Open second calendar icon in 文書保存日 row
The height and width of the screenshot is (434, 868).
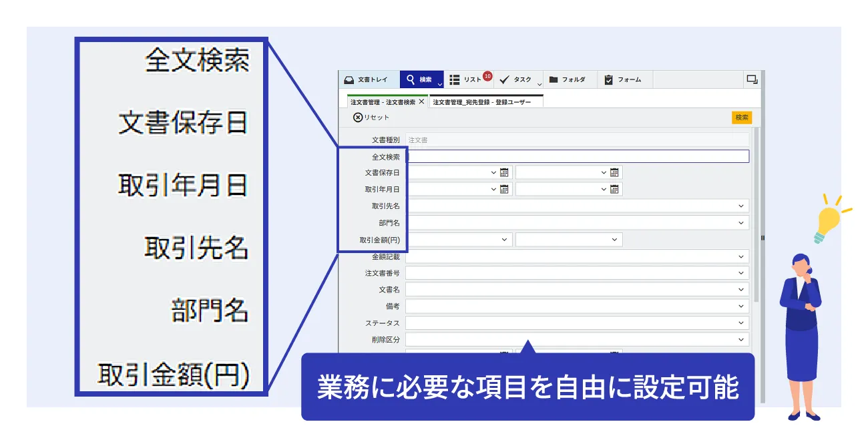(x=614, y=172)
